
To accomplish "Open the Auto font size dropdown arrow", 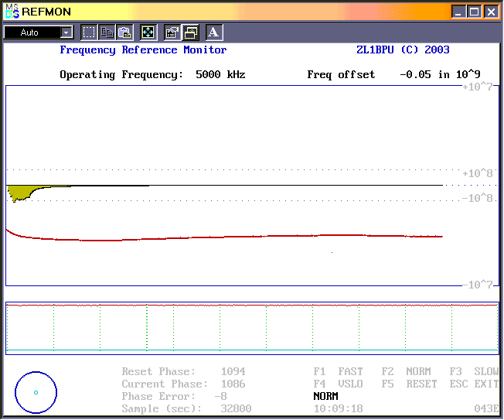I will 66,32.
